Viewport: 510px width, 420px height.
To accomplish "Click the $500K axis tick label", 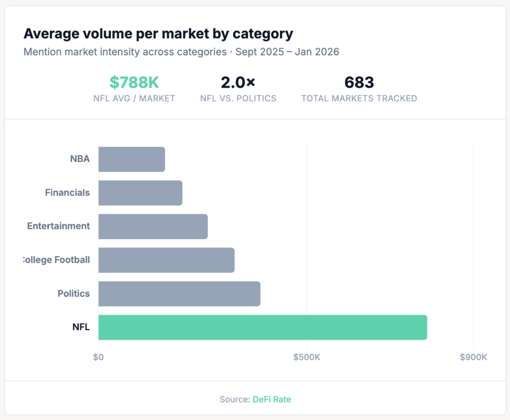I will pyautogui.click(x=307, y=357).
